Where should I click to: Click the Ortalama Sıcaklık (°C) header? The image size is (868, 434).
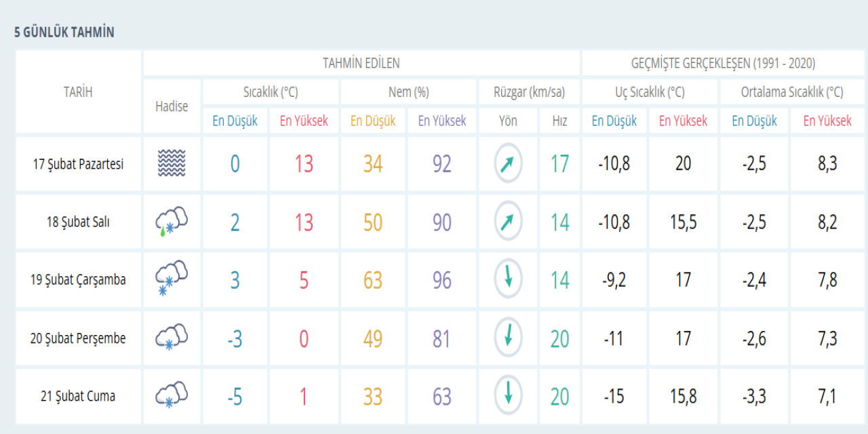point(792,92)
